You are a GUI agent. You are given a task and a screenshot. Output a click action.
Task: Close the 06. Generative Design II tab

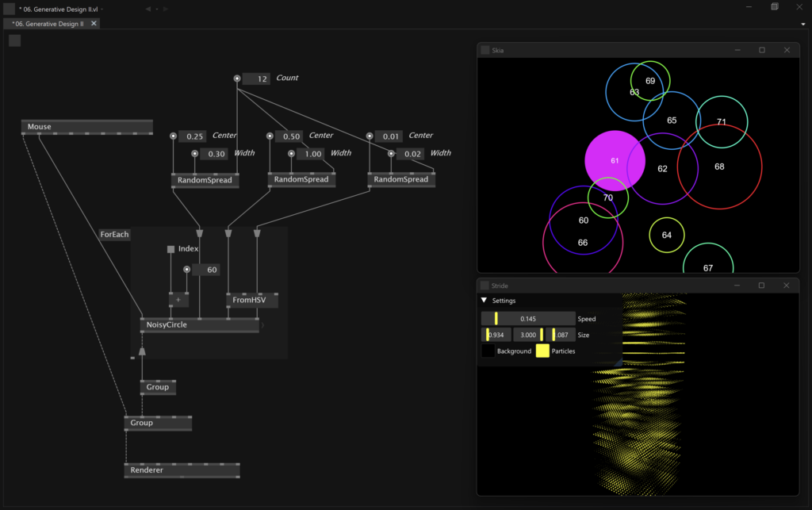pos(94,24)
